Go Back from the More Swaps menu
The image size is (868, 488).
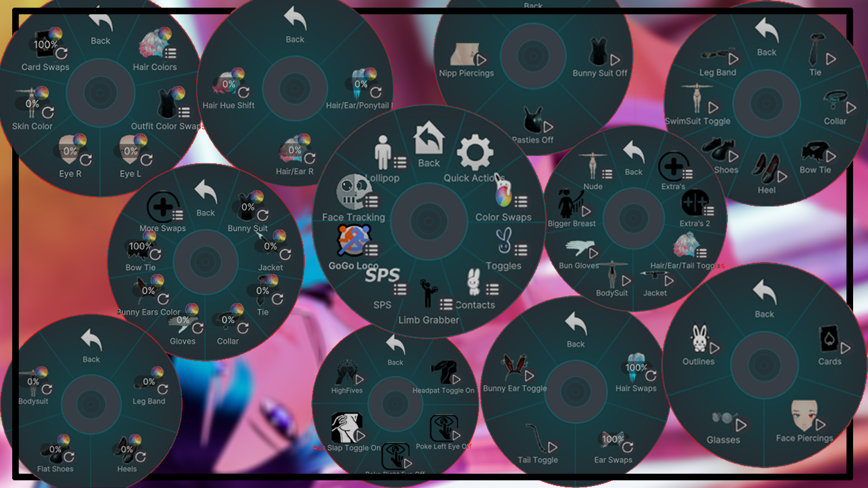coord(206,198)
